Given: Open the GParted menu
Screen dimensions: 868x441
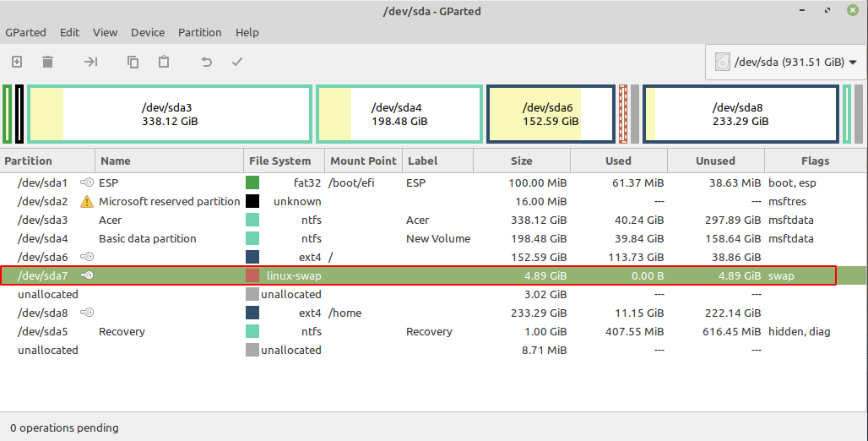Looking at the screenshot, I should [x=25, y=32].
